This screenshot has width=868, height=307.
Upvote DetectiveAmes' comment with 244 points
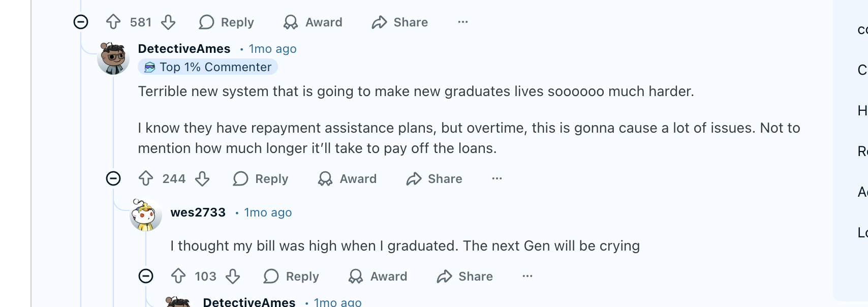146,178
